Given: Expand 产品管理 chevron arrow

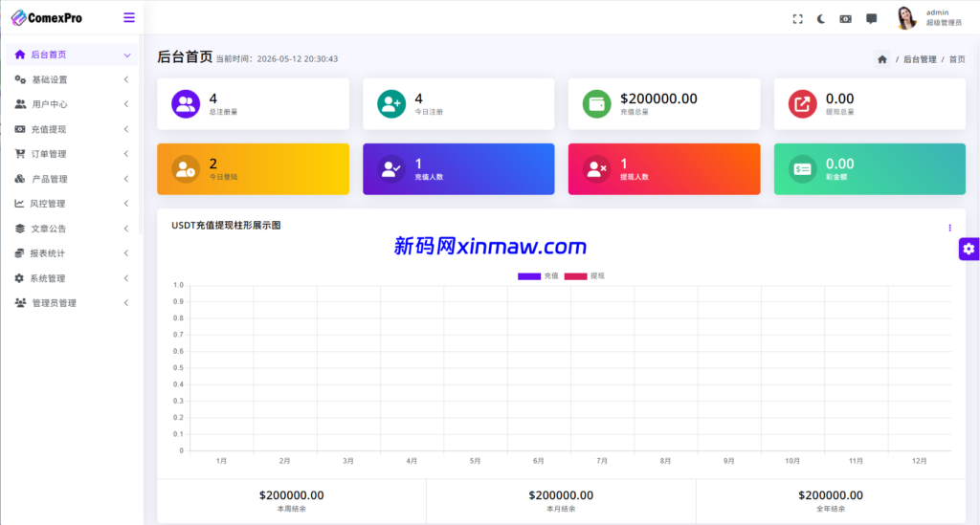Looking at the screenshot, I should (126, 179).
